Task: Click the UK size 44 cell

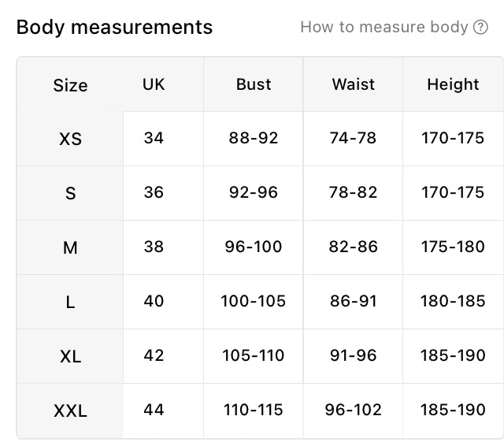Action: click(x=154, y=410)
